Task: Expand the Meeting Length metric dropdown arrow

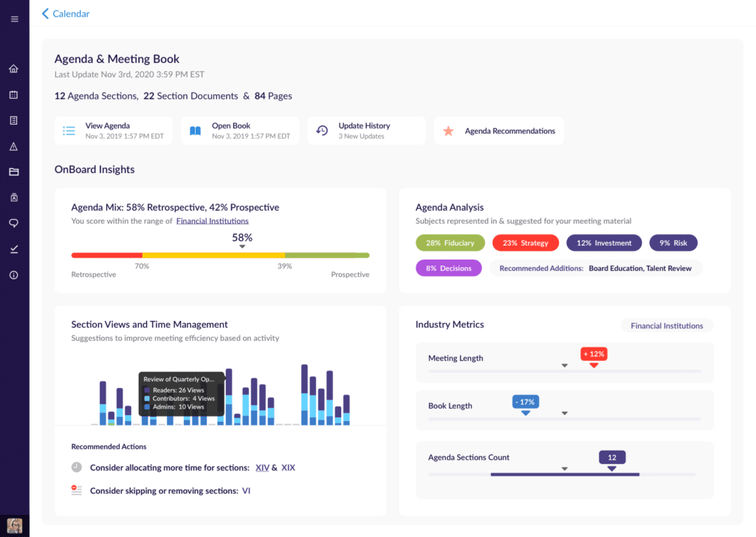Action: [x=565, y=364]
